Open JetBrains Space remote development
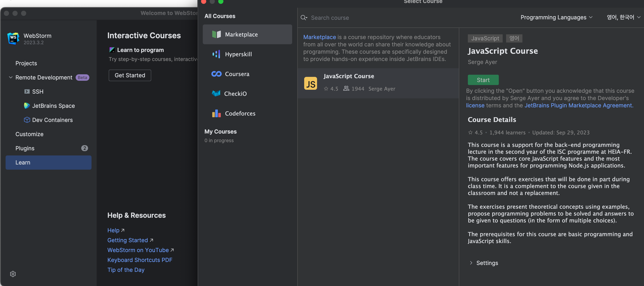Viewport: 644px width, 286px height. point(53,106)
